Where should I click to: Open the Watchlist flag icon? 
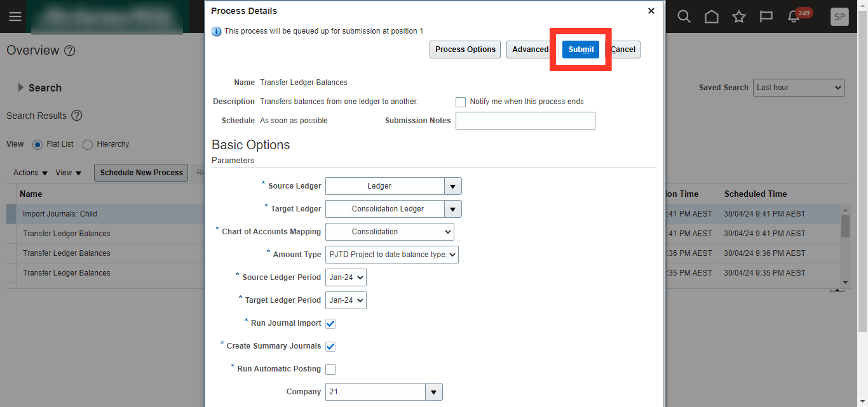pyautogui.click(x=766, y=17)
